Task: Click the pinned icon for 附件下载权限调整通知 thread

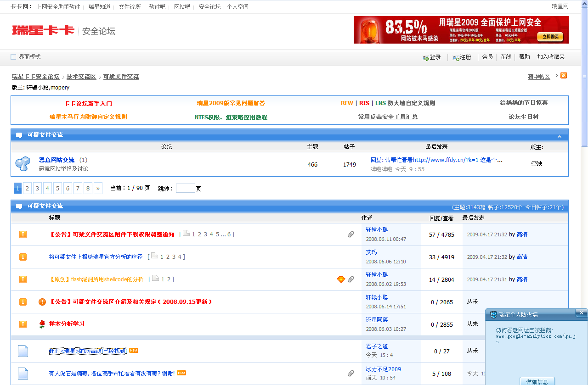Action: click(23, 234)
